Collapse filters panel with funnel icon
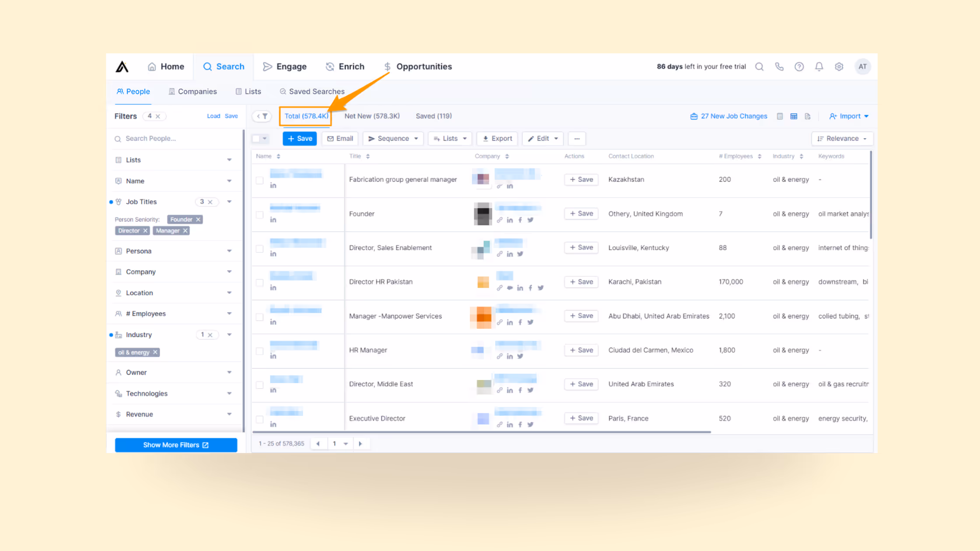980x551 pixels. coord(262,116)
